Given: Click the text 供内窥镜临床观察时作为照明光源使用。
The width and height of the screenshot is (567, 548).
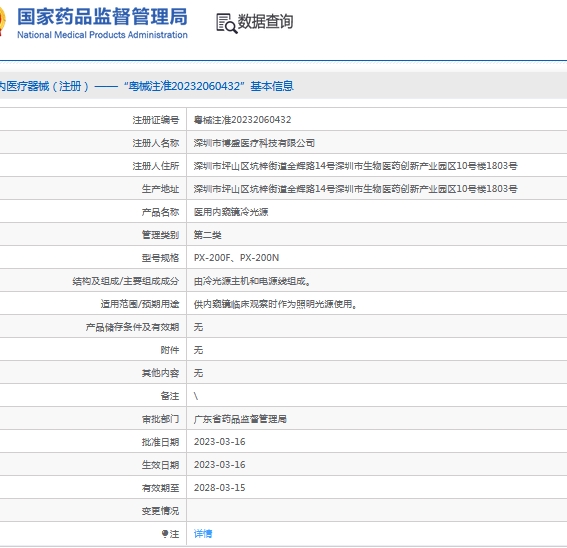Looking at the screenshot, I should coord(276,304).
